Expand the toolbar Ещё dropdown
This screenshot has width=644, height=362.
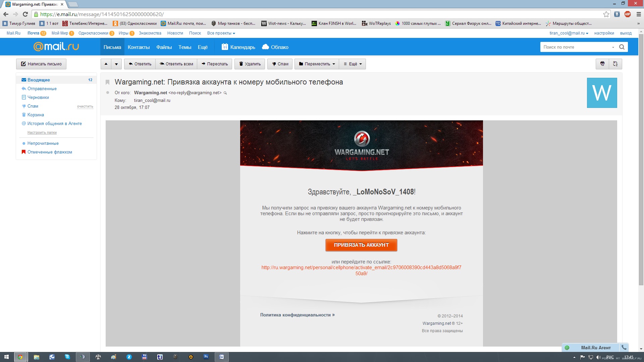pos(353,64)
